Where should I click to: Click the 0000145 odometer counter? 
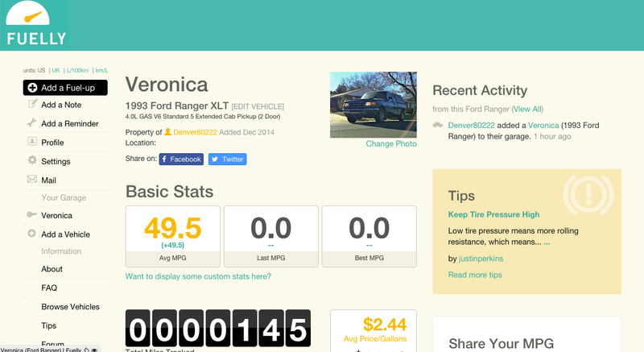pos(218,328)
